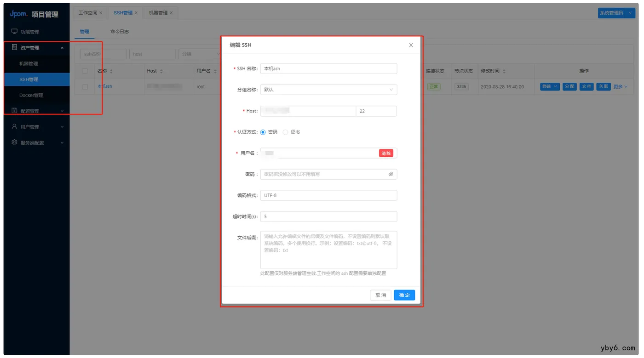The width and height of the screenshot is (644, 358).
Task: Confirm the dialog with 确定
Action: click(404, 295)
